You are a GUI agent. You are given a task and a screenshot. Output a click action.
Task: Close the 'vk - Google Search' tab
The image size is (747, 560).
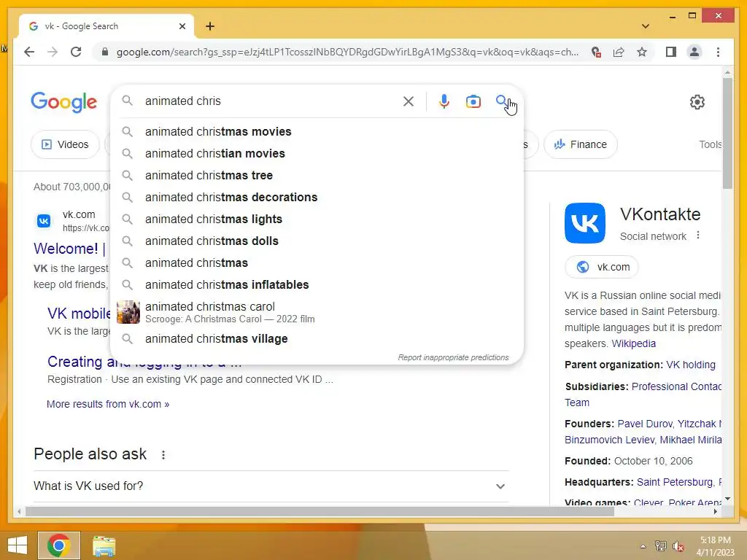pyautogui.click(x=182, y=26)
